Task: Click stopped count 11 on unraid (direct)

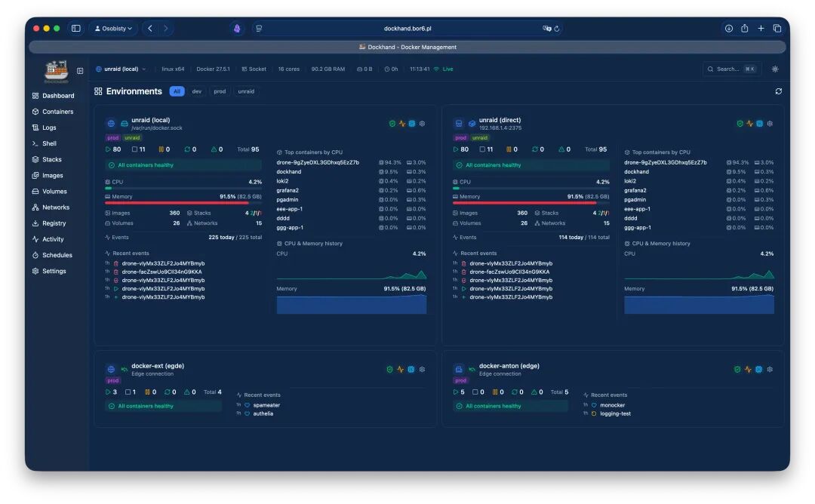Action: tap(486, 149)
